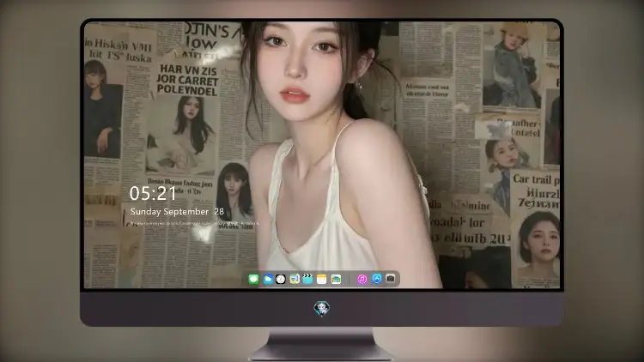Open the Clock app in dock
The image size is (644, 362).
281,279
